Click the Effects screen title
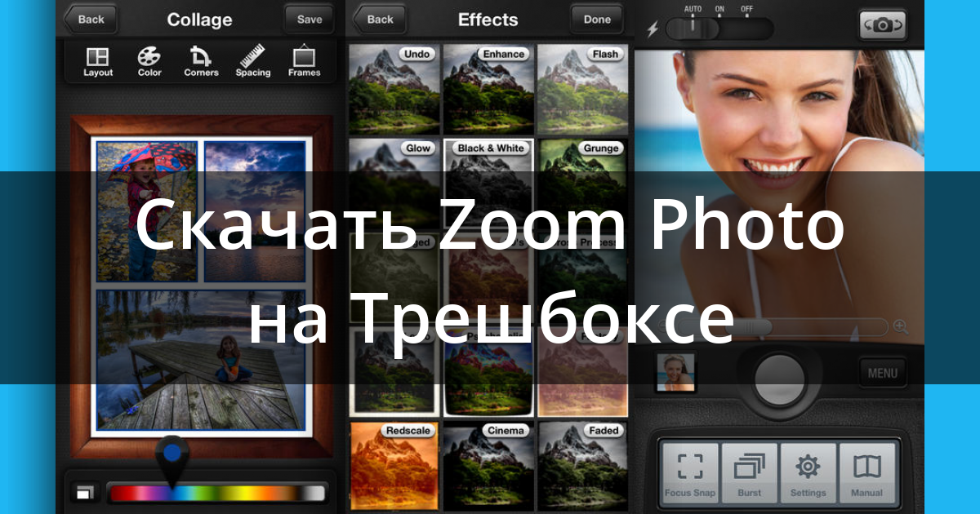 pos(488,20)
